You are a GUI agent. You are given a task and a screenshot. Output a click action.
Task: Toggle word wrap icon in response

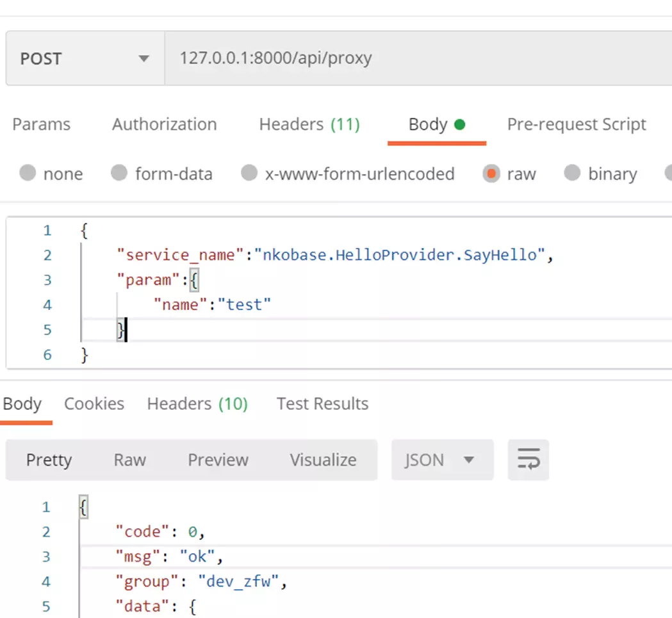[528, 459]
